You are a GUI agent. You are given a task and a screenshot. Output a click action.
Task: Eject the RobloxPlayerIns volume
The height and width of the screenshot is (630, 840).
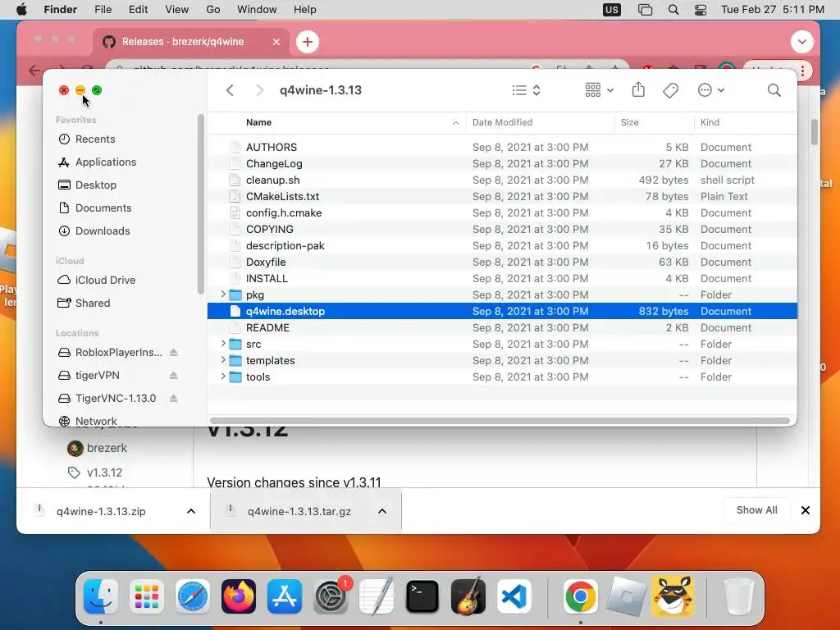point(174,353)
